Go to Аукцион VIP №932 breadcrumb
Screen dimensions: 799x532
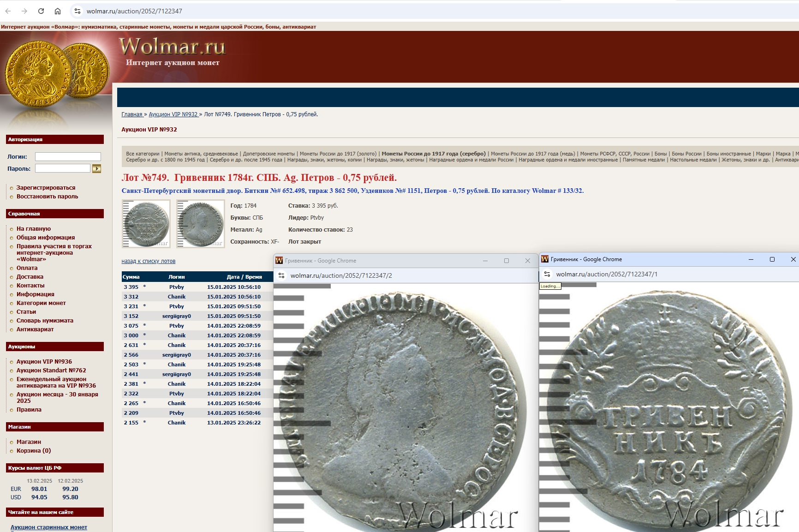point(173,114)
